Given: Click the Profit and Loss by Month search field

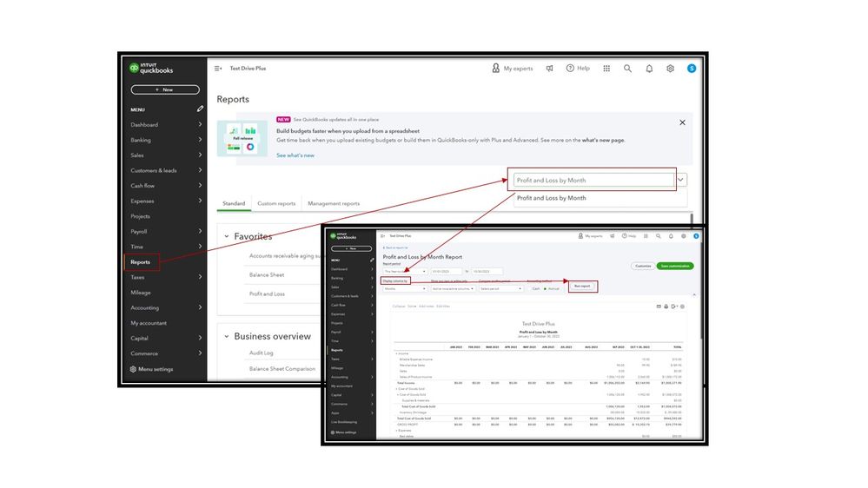Looking at the screenshot, I should 593,180.
